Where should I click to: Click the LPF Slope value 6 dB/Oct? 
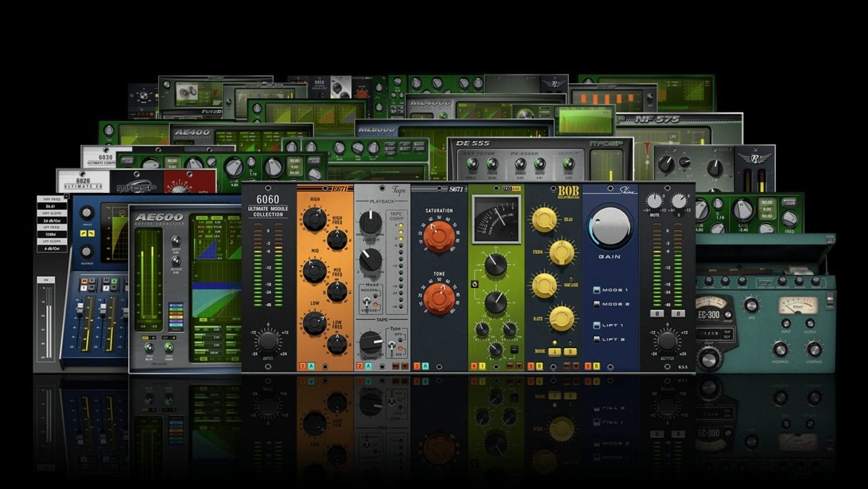53,248
